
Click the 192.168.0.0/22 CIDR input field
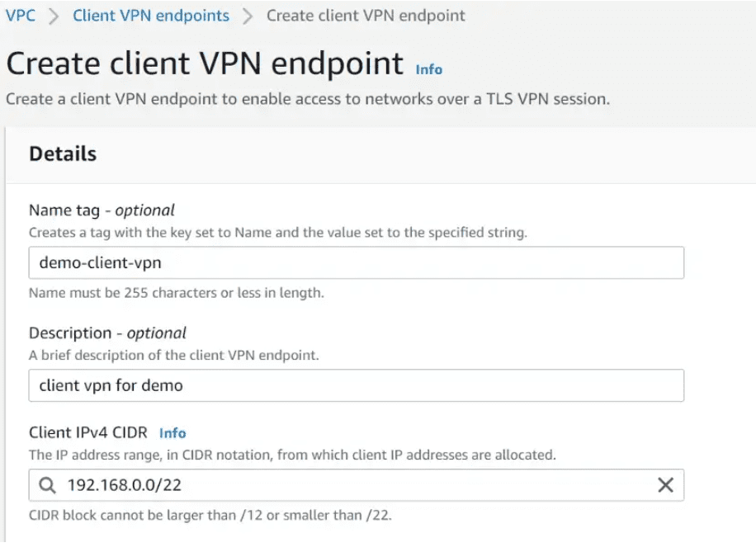pyautogui.click(x=356, y=484)
